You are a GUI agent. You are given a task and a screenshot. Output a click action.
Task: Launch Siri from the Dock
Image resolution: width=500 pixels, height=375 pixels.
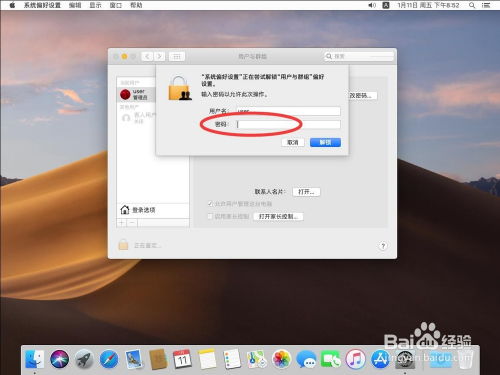pyautogui.click(x=59, y=359)
